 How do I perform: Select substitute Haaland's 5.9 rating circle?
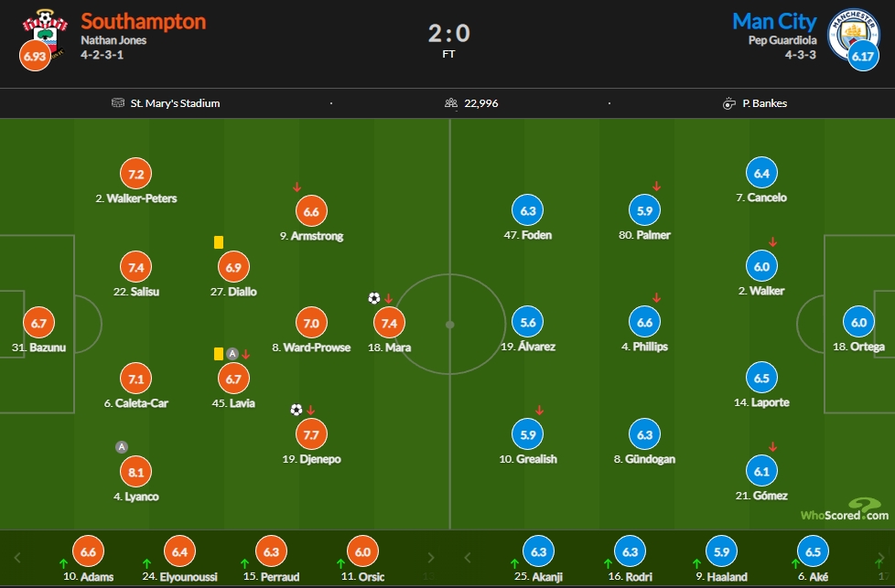[x=721, y=551]
